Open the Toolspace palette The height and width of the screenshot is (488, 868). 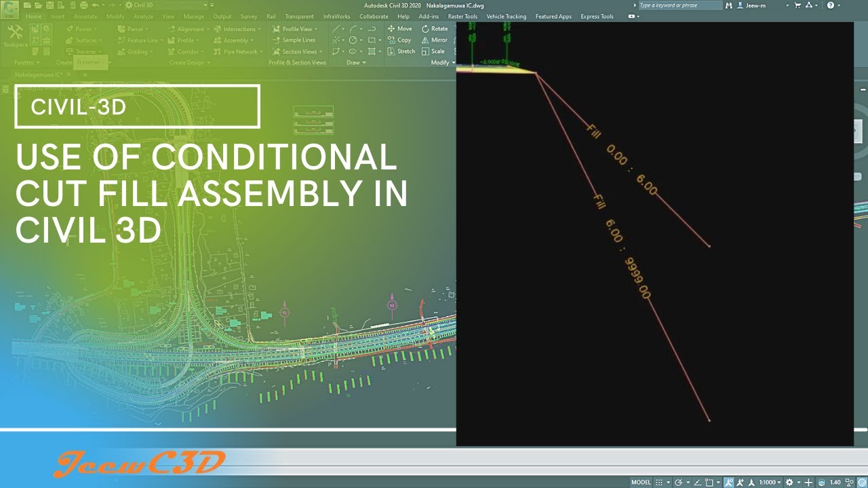click(x=14, y=37)
